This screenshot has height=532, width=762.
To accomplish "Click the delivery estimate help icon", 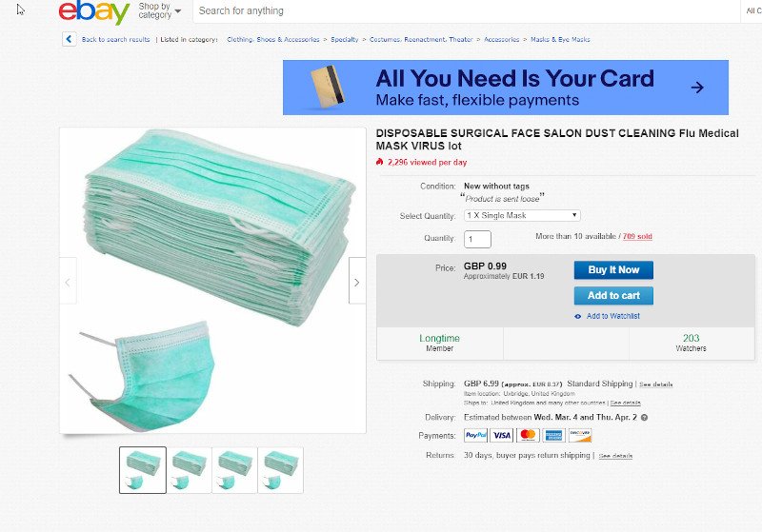I will (x=645, y=418).
